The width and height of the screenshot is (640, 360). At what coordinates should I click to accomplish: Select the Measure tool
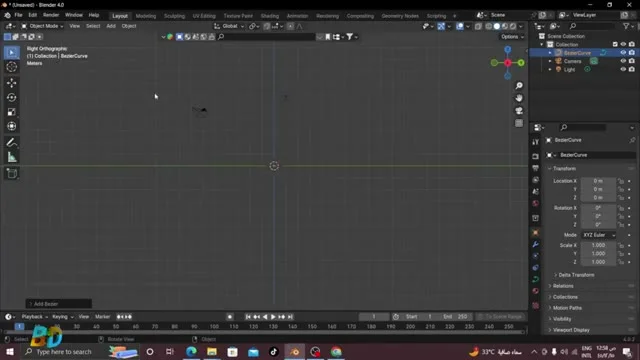(x=11, y=157)
